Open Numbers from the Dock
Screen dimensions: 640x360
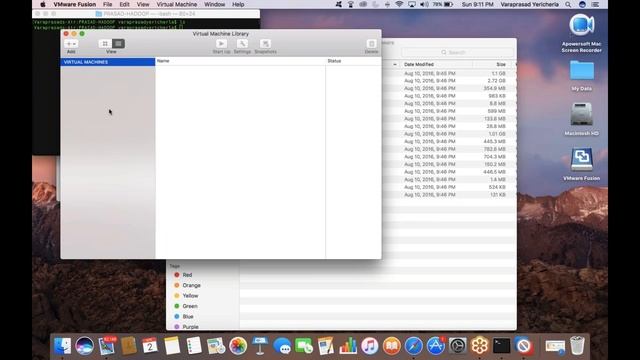pos(348,346)
